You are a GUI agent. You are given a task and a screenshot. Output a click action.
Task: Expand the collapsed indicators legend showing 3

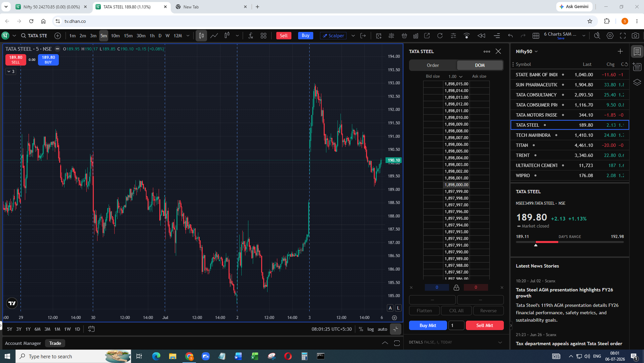tap(11, 71)
